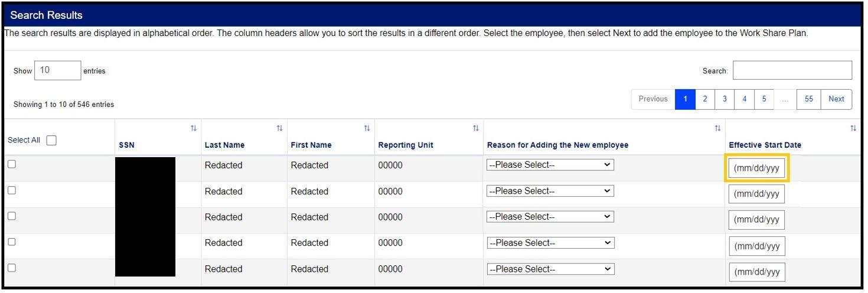Image resolution: width=868 pixels, height=293 pixels.
Task: Tick the first employee row checkbox
Action: point(11,165)
